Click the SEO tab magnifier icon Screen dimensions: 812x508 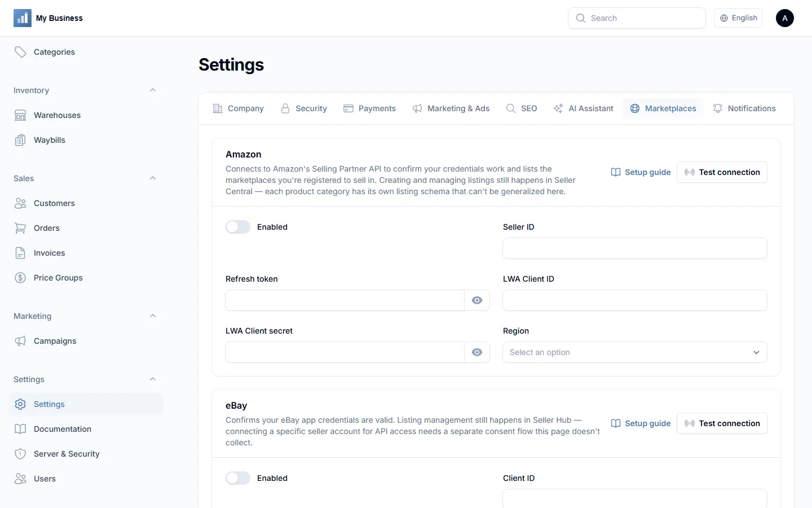(511, 108)
